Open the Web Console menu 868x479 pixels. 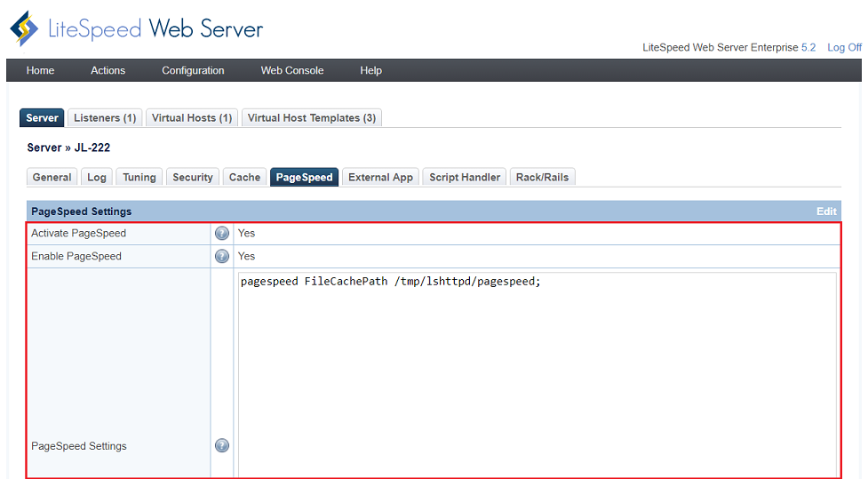[292, 70]
